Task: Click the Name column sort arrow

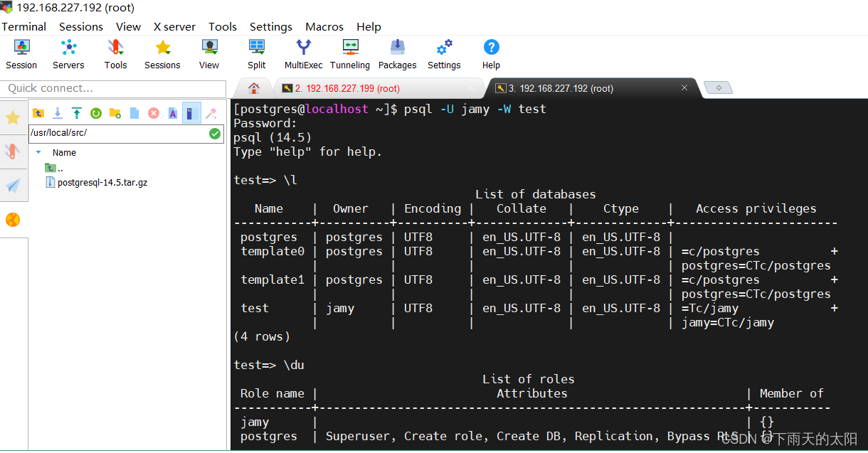Action: pyautogui.click(x=38, y=152)
